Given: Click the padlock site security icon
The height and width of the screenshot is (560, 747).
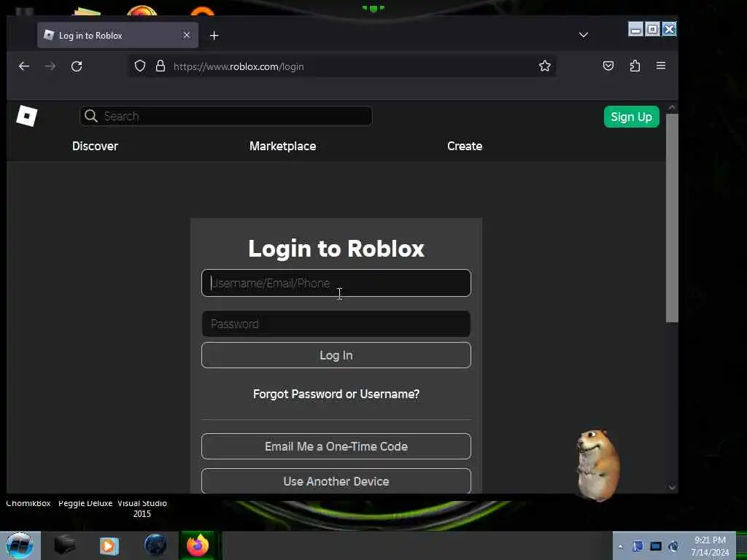Looking at the screenshot, I should [x=160, y=66].
